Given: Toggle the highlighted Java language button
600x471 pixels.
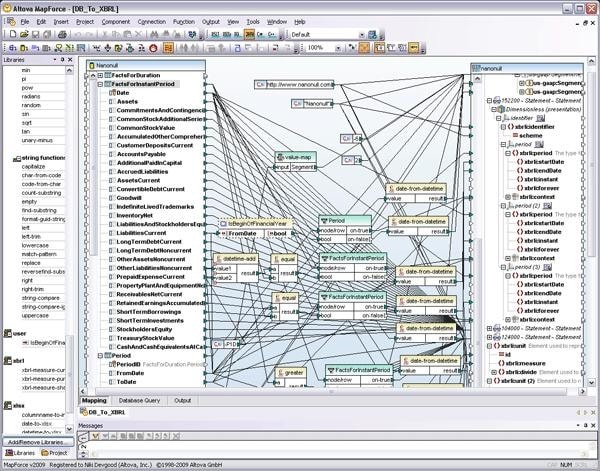Looking at the screenshot, I should (x=249, y=34).
